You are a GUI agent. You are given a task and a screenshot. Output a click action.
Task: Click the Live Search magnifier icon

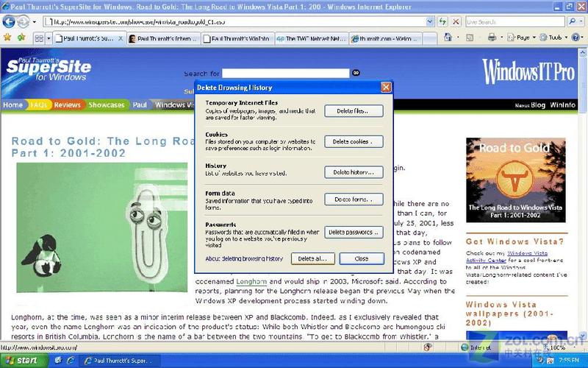[x=572, y=22]
